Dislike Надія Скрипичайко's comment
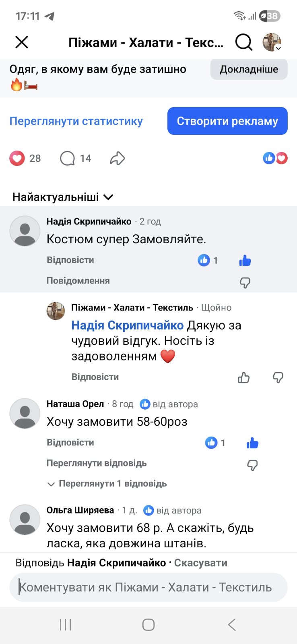Viewport: 297px width, 644px height. tap(245, 283)
